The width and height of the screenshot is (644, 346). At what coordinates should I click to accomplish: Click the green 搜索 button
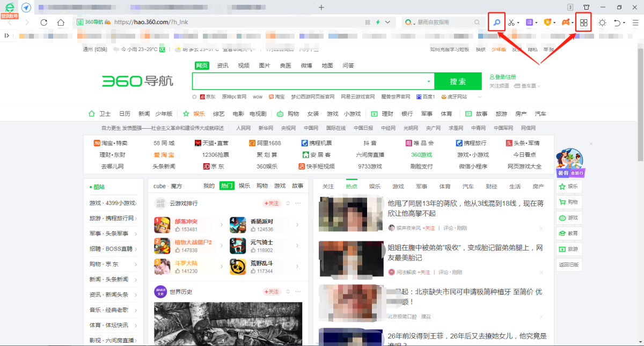[x=458, y=82]
